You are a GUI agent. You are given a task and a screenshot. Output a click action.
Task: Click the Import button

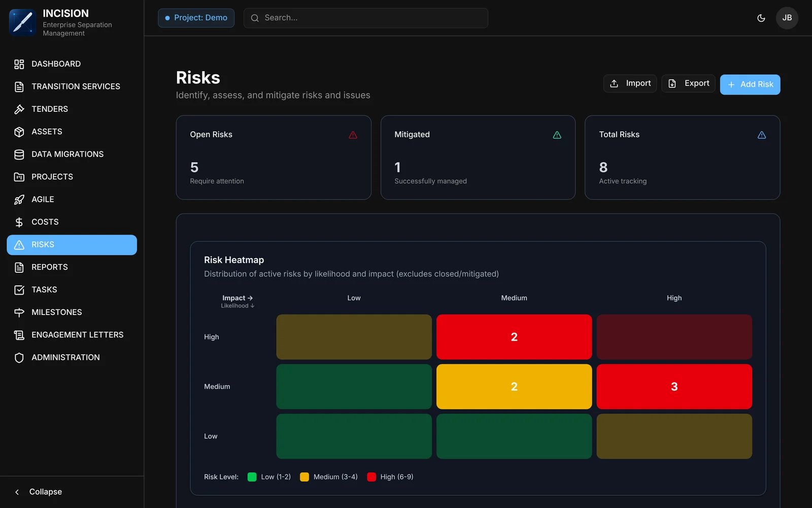pos(630,83)
